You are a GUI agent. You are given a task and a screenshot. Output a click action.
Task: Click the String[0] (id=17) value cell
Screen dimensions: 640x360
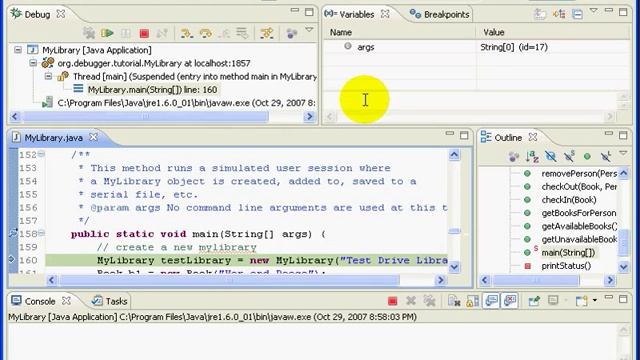coord(514,47)
